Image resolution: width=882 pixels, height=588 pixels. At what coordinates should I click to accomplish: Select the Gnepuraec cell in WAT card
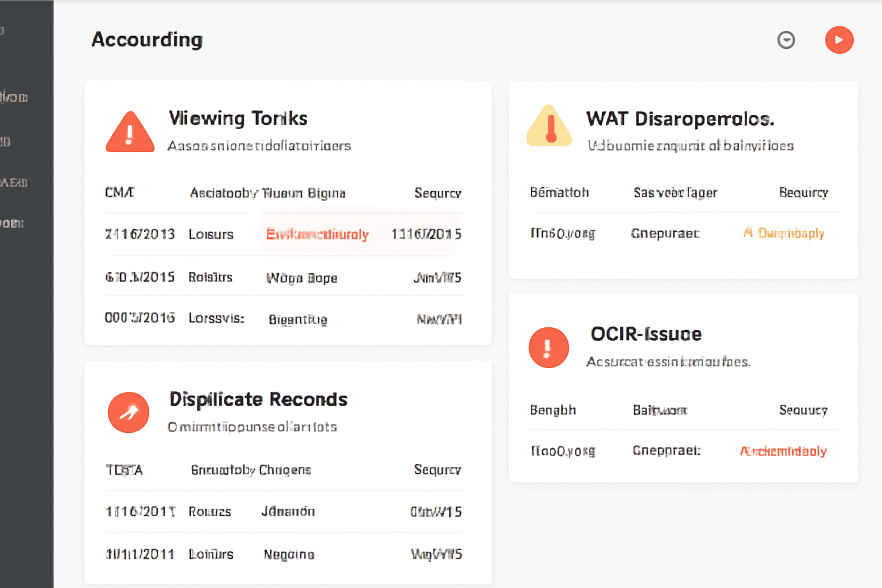[665, 233]
